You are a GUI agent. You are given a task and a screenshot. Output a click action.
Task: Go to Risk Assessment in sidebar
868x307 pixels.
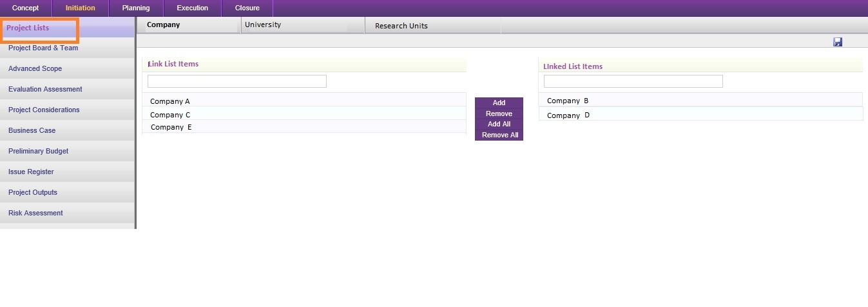[35, 213]
